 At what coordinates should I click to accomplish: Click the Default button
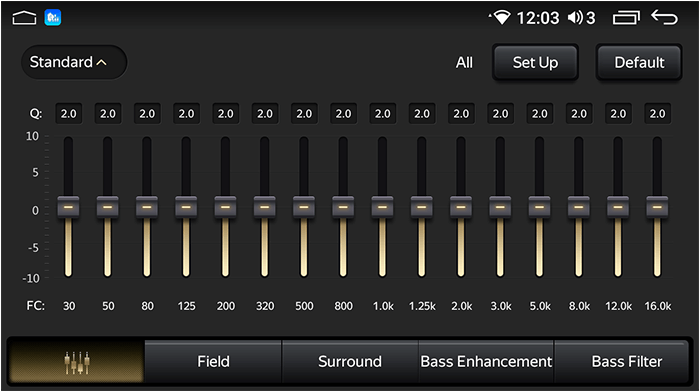click(x=639, y=63)
